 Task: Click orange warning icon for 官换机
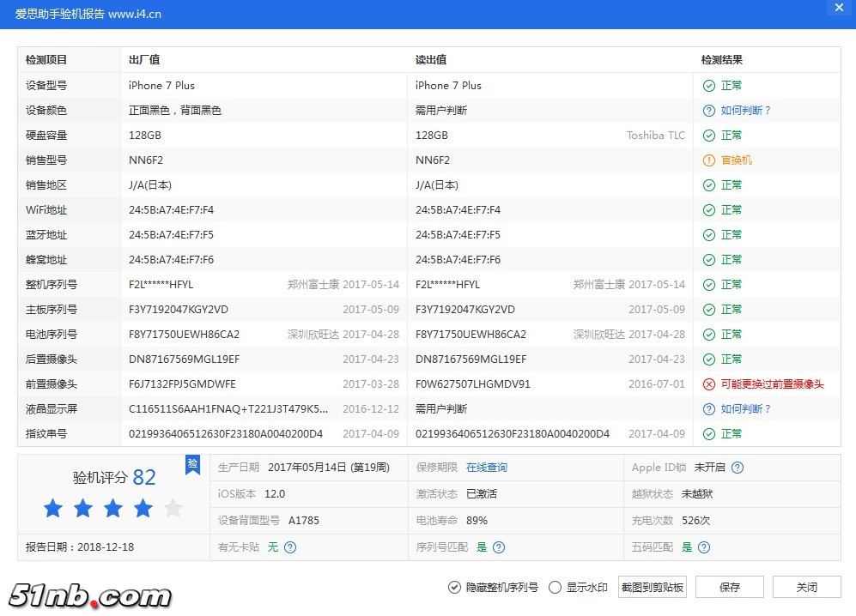pos(708,160)
